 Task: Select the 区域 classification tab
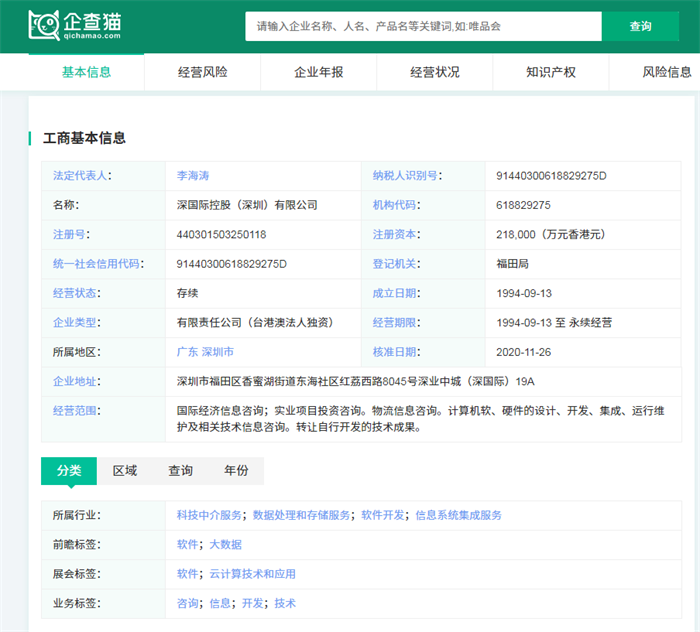[125, 471]
